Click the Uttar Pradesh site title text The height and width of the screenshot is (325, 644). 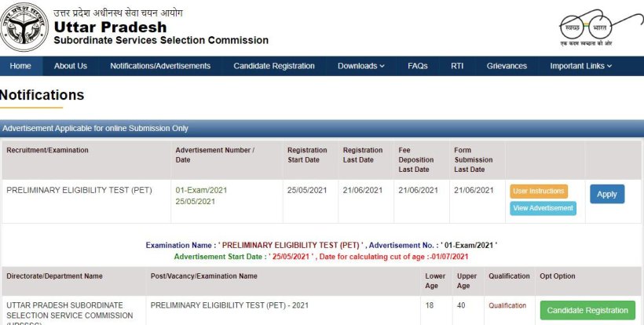[x=110, y=27]
